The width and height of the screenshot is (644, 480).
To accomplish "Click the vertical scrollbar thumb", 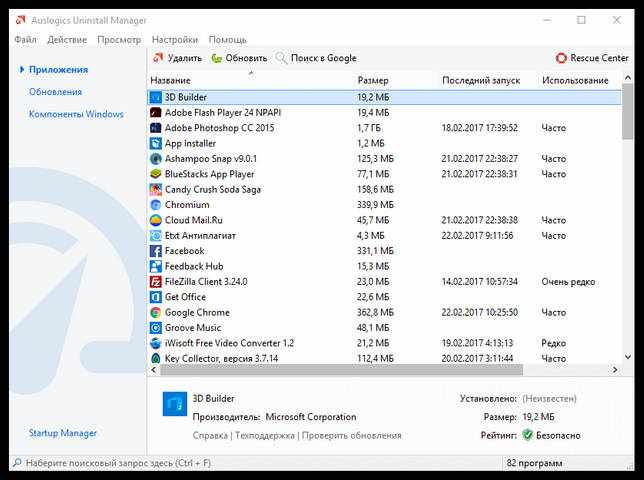I will click(628, 111).
